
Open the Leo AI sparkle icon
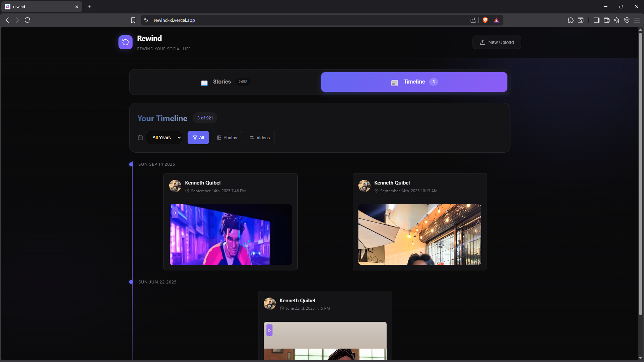click(617, 20)
